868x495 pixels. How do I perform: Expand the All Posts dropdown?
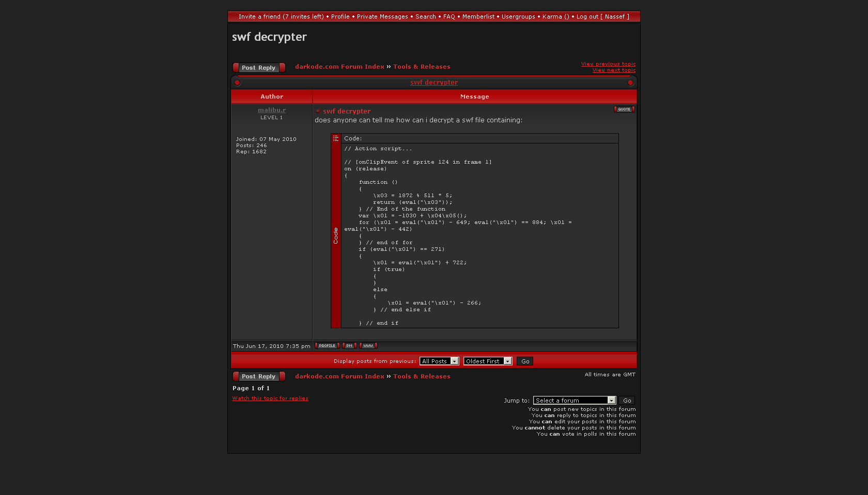[x=439, y=361]
